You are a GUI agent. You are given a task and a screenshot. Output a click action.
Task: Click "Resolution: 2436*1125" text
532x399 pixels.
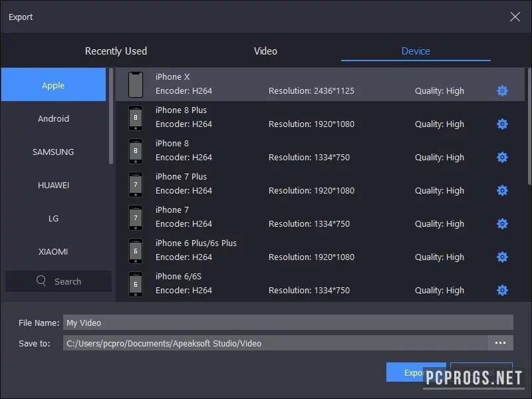pos(311,91)
